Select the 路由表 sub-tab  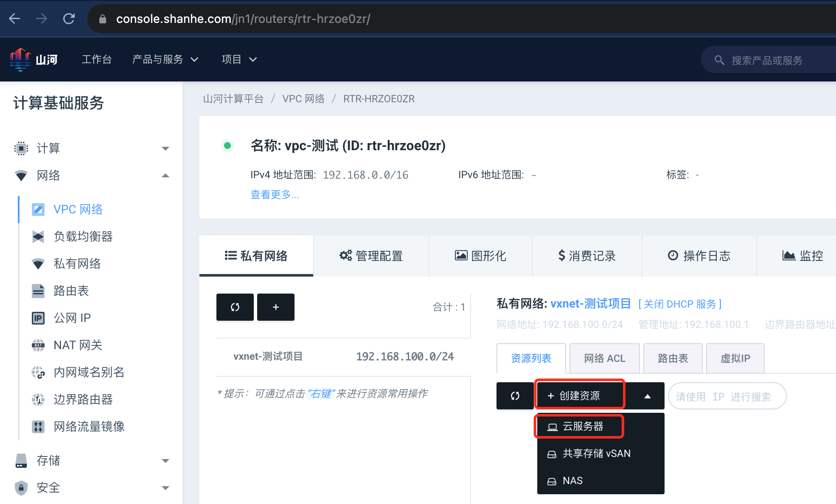[673, 358]
